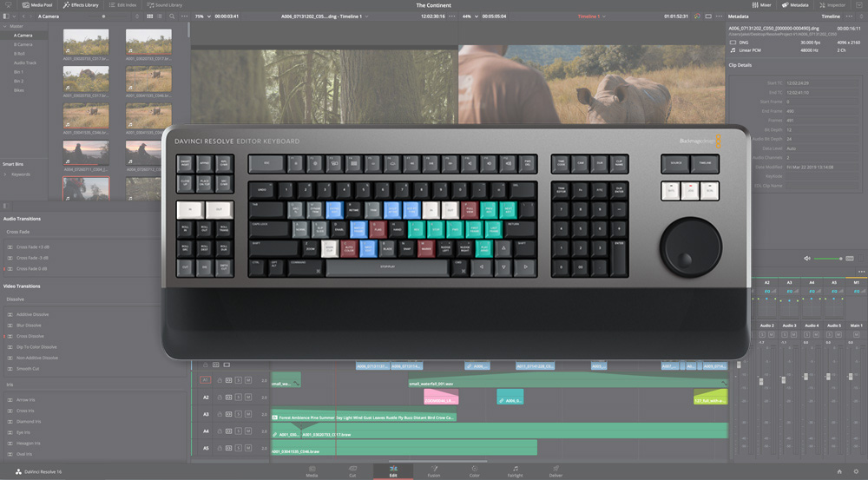This screenshot has width=868, height=480.
Task: Select the Additive Dissolve transition
Action: (32, 314)
